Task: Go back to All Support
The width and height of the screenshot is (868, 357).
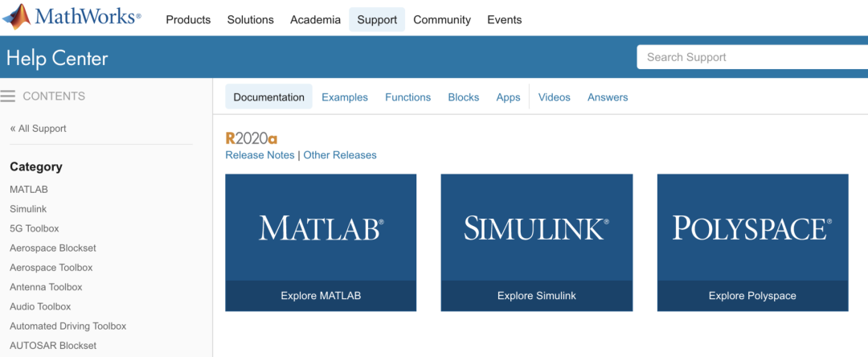Action: pos(38,129)
